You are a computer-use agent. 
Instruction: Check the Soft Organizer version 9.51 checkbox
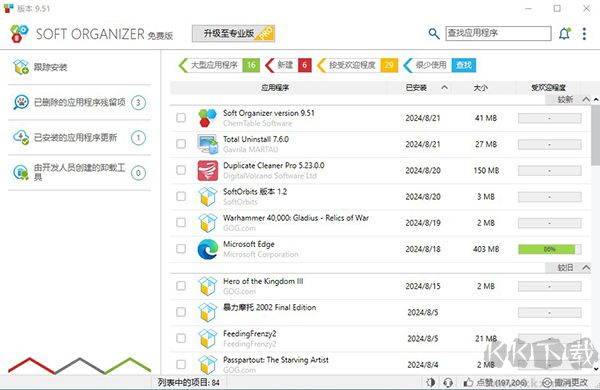181,117
